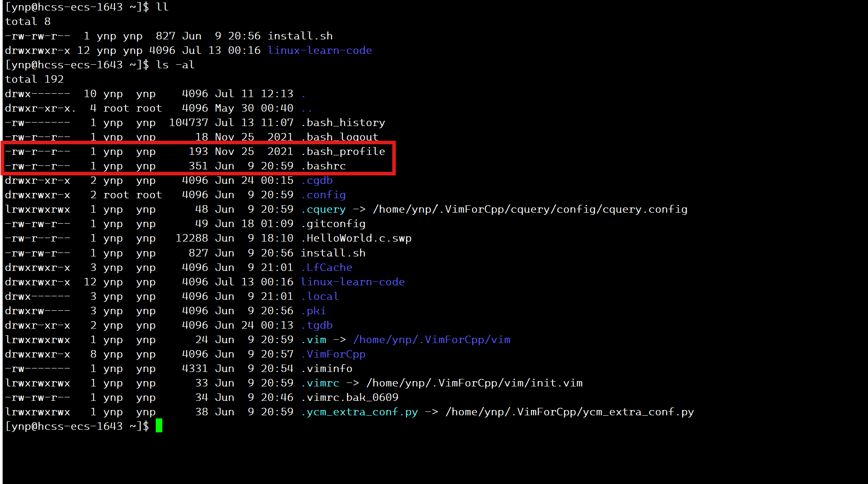Click the 'Jul 11 12:13' date entry

pos(254,94)
